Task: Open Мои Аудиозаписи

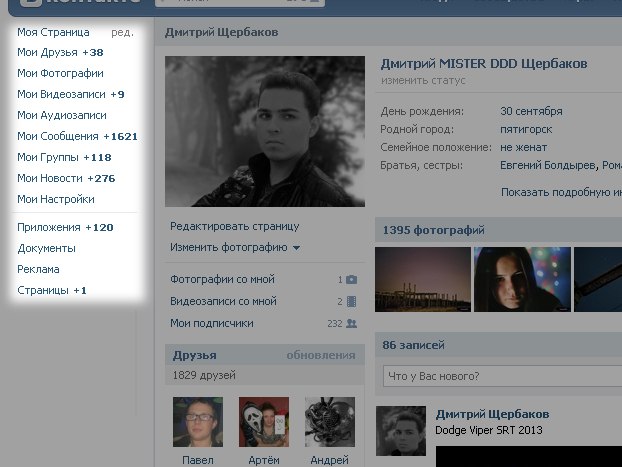Action: [x=62, y=115]
